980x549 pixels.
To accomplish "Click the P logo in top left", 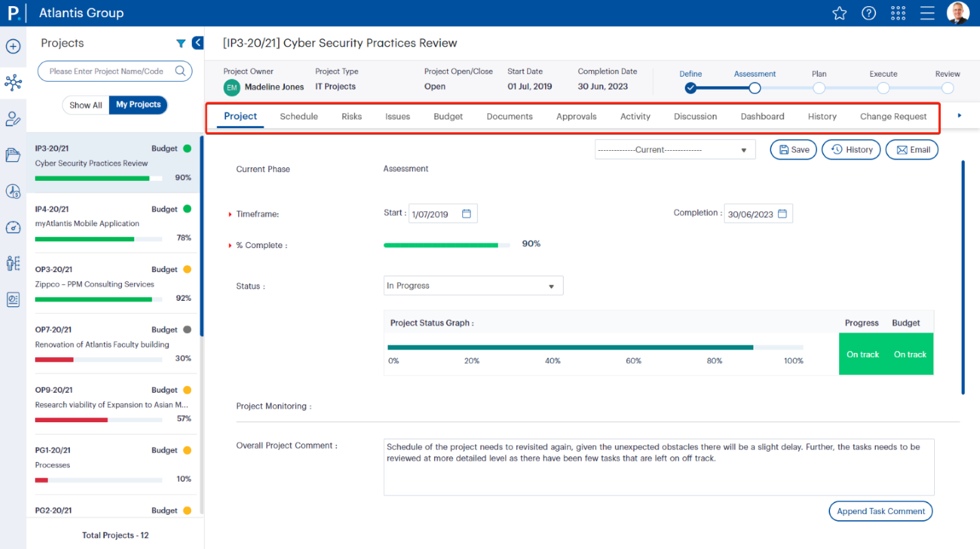I will tap(14, 13).
